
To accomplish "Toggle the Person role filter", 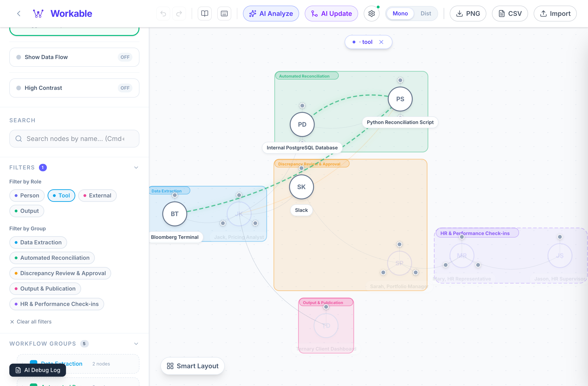I will 27,196.
